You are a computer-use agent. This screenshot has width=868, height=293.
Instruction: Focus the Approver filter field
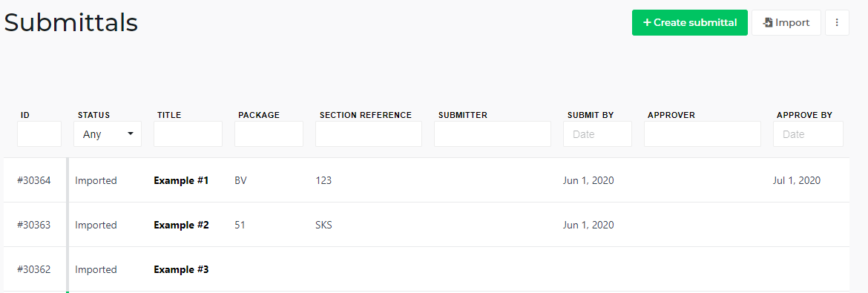pos(703,134)
